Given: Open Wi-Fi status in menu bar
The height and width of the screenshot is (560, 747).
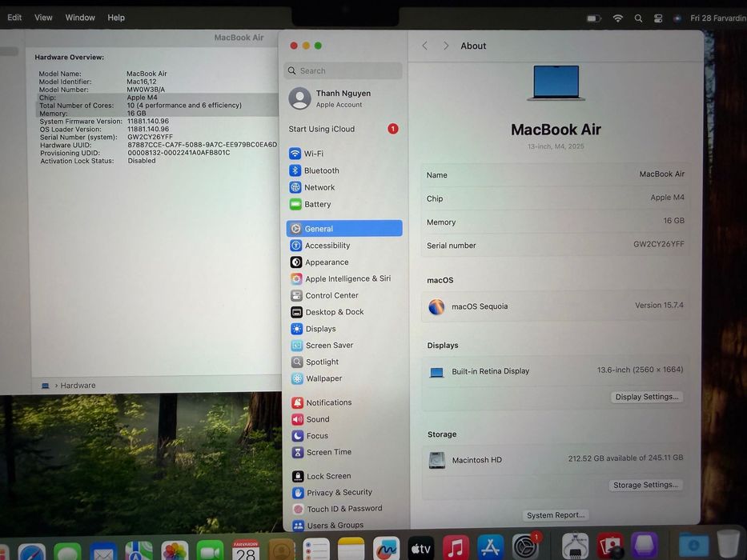Looking at the screenshot, I should tap(618, 18).
